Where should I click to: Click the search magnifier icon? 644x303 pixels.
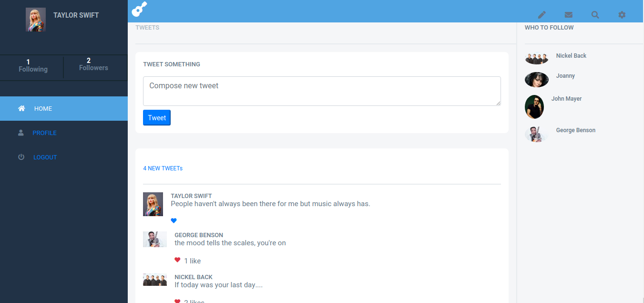click(595, 15)
